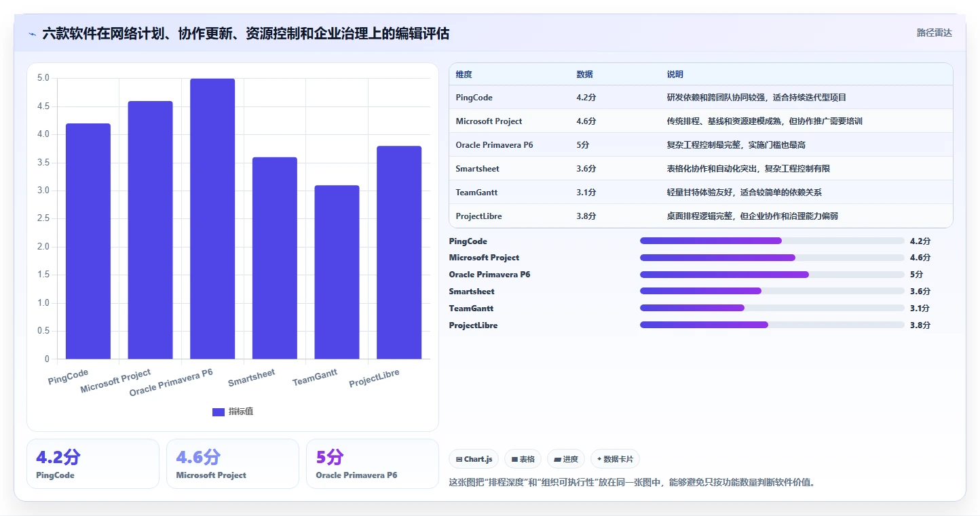The width and height of the screenshot is (980, 516).
Task: Click the TeamGantt bar in the chart
Action: 337,272
